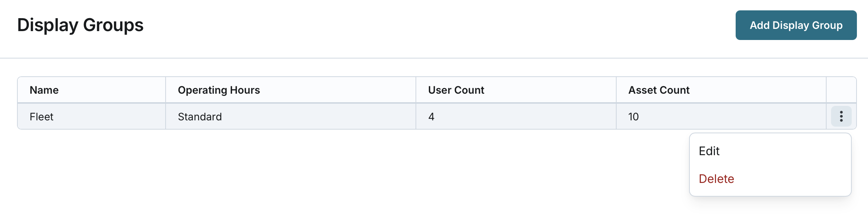The width and height of the screenshot is (868, 217).
Task: Click the Add Display Group button
Action: pyautogui.click(x=796, y=25)
